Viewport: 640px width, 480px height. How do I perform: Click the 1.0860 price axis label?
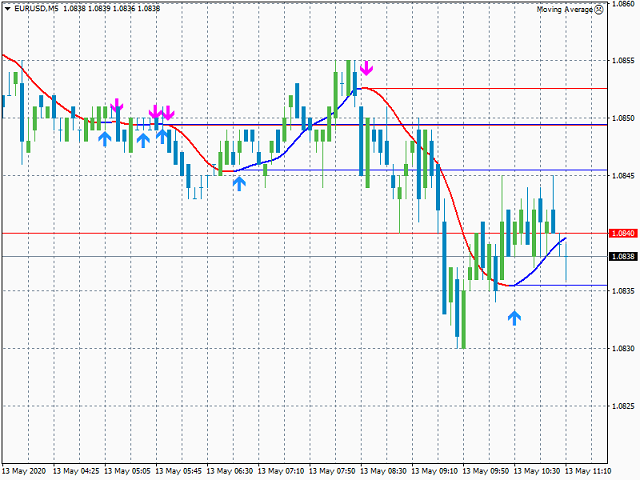point(623,4)
